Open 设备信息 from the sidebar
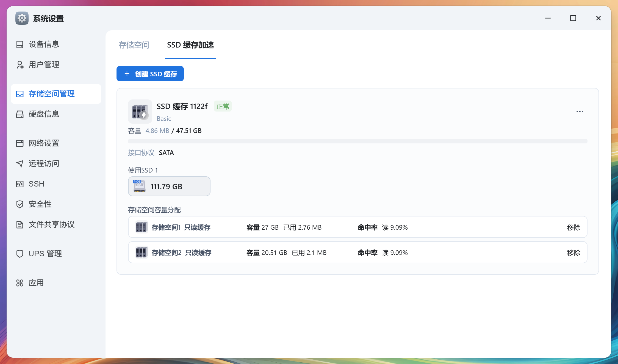This screenshot has height=364, width=618. pyautogui.click(x=44, y=44)
